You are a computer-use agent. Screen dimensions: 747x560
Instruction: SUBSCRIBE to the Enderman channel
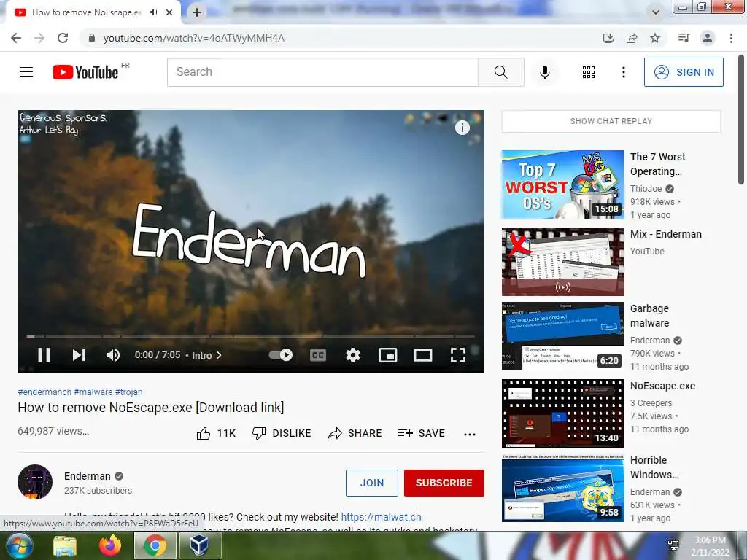pos(444,483)
